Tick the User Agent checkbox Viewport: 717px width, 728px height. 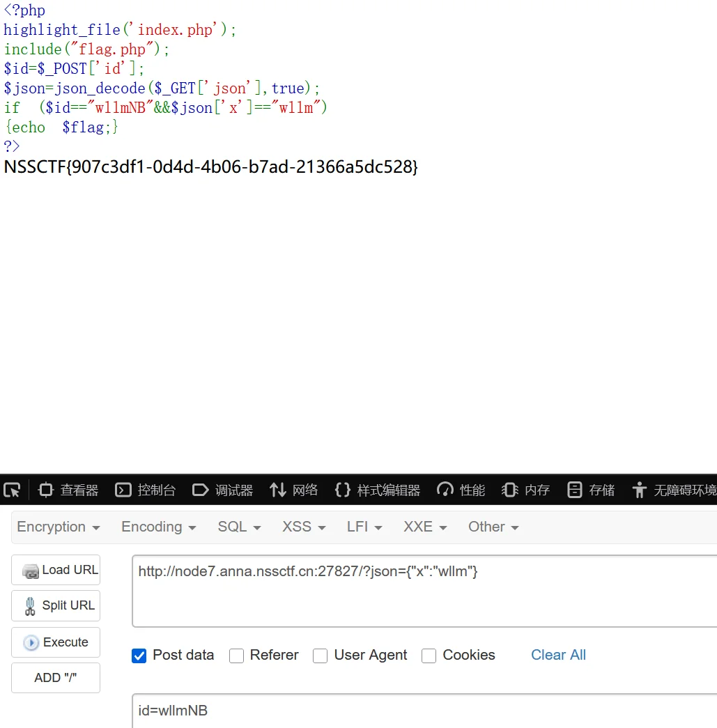321,656
